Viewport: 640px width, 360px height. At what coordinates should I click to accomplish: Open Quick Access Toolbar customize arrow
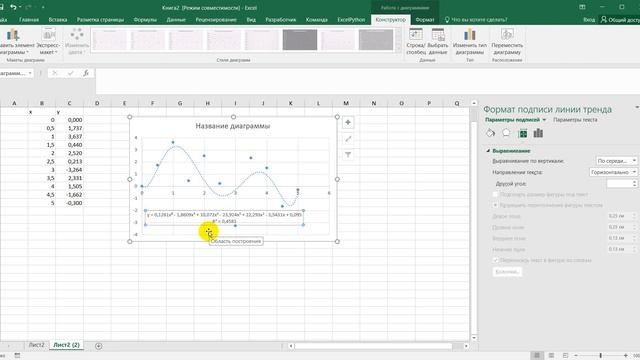(x=43, y=7)
